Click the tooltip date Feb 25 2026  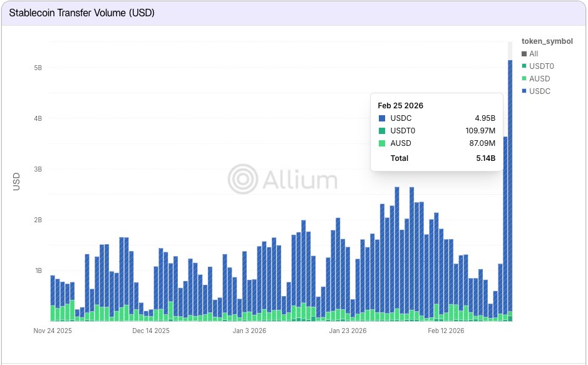click(x=400, y=106)
